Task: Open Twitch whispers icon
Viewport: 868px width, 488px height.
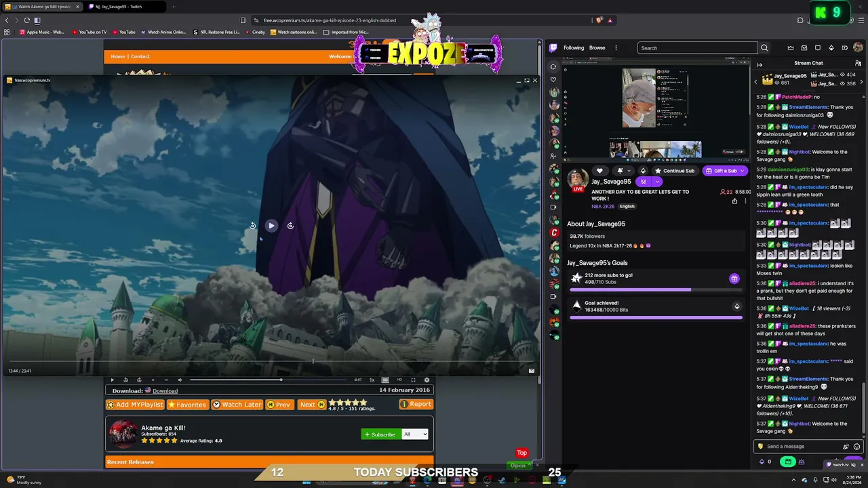Action: (x=818, y=48)
